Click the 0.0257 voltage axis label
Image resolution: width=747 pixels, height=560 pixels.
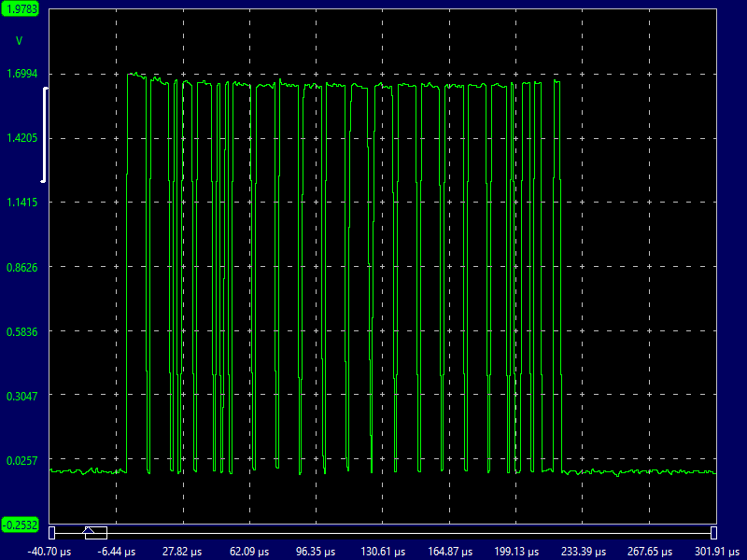click(x=21, y=460)
